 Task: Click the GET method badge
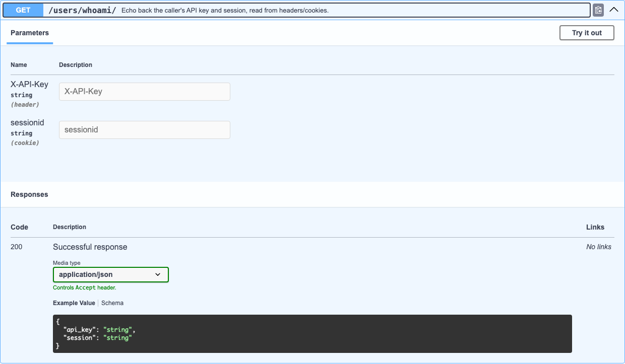(23, 10)
